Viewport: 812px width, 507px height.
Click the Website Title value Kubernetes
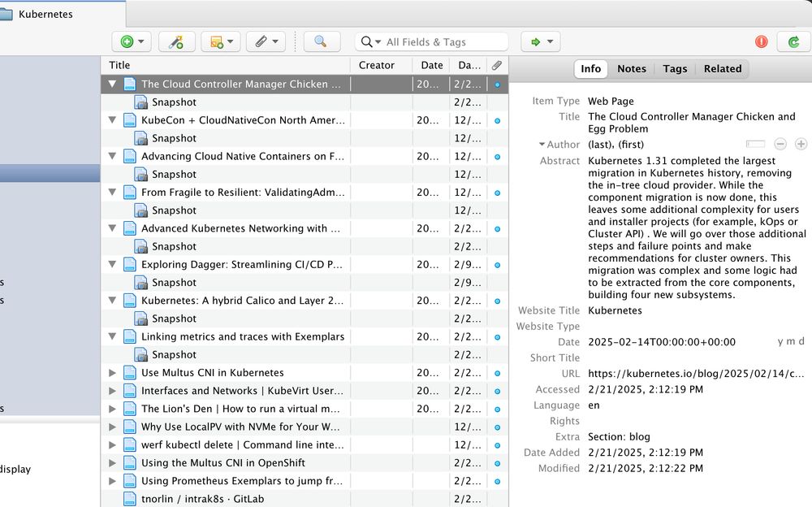[615, 310]
